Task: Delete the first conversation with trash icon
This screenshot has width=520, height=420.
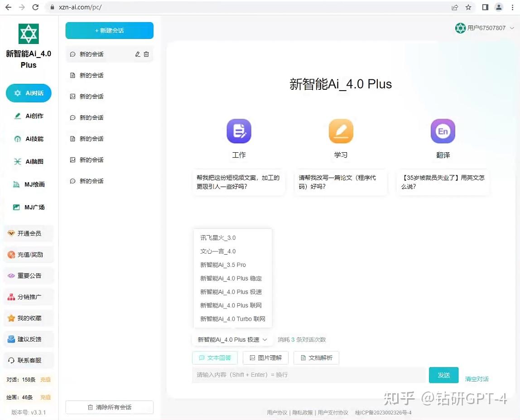Action: point(146,54)
